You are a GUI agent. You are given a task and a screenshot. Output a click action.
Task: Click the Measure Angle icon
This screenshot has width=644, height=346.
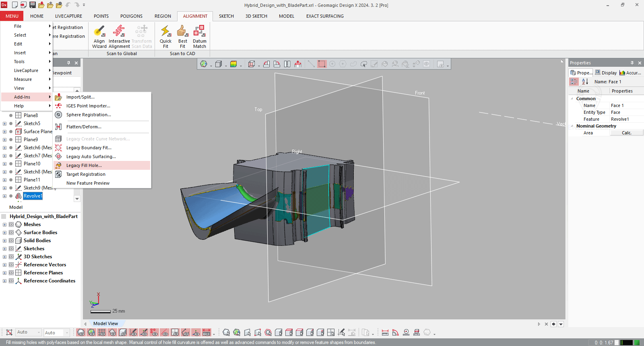(x=396, y=333)
